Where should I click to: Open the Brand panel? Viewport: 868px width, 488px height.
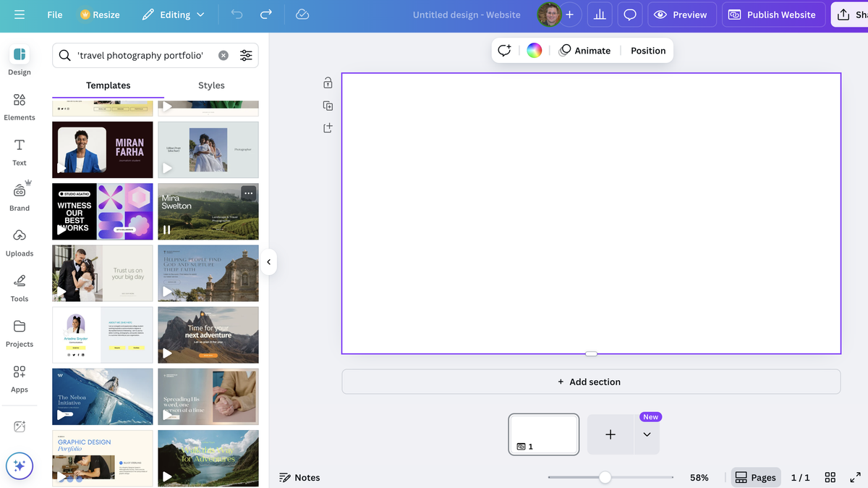point(19,194)
